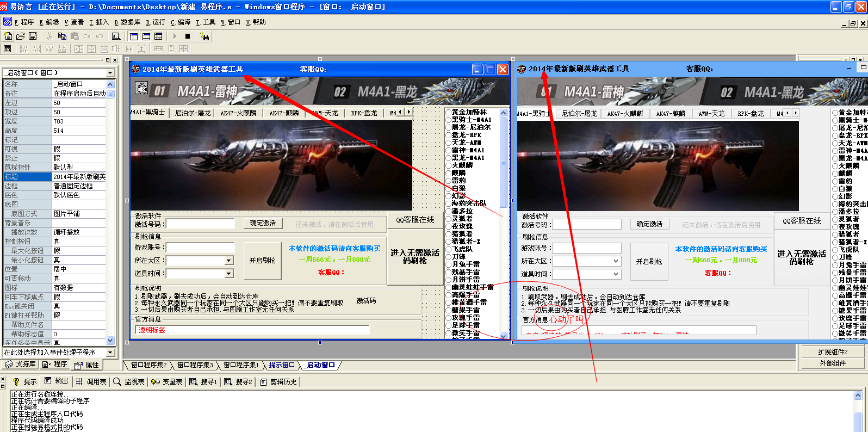
Task: Select 麒麟 radio in the running window
Action: click(x=835, y=174)
